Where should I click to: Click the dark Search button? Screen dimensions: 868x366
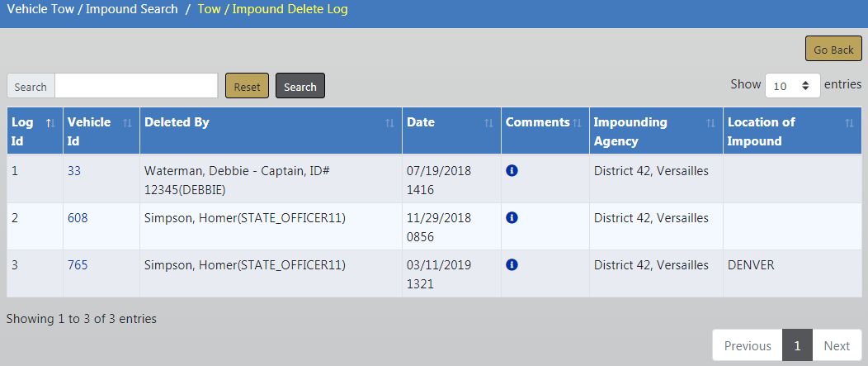[300, 87]
